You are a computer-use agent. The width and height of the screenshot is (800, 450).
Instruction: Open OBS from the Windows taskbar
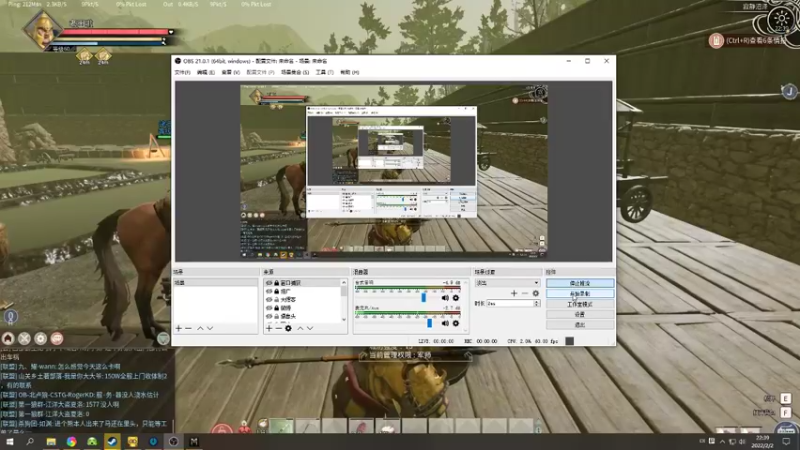173,441
